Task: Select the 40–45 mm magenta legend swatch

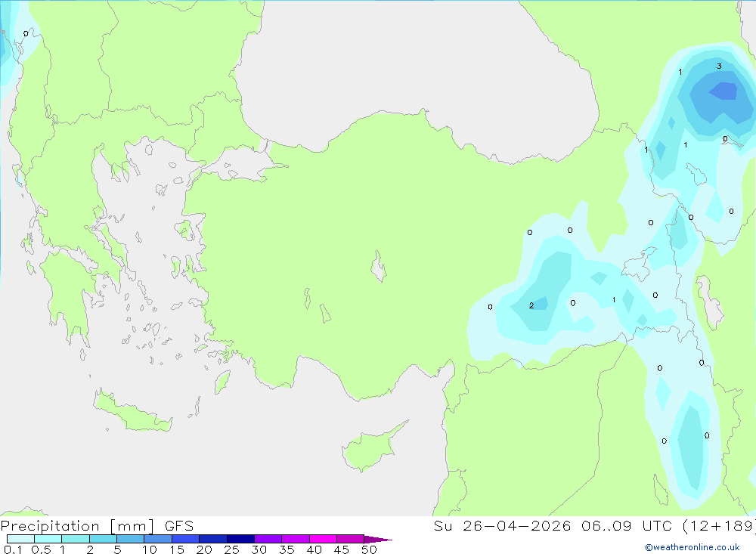Action: pyautogui.click(x=323, y=539)
